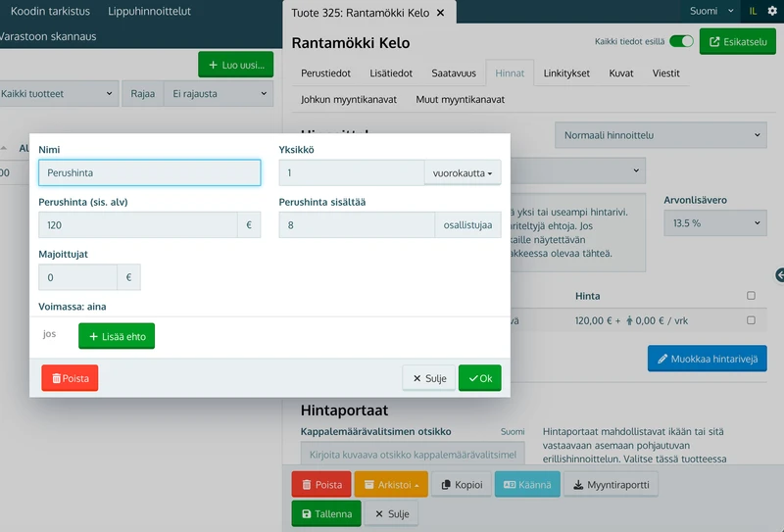
Task: Click the collapse arrow on right edge
Action: click(779, 275)
